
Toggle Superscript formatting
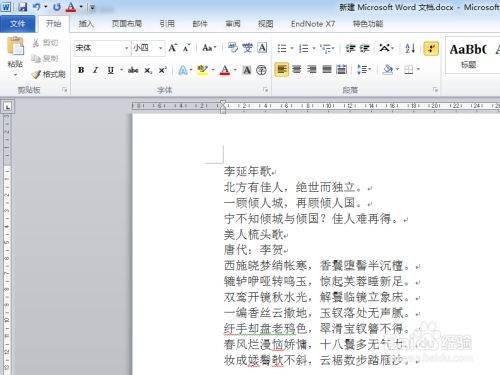pos(162,70)
